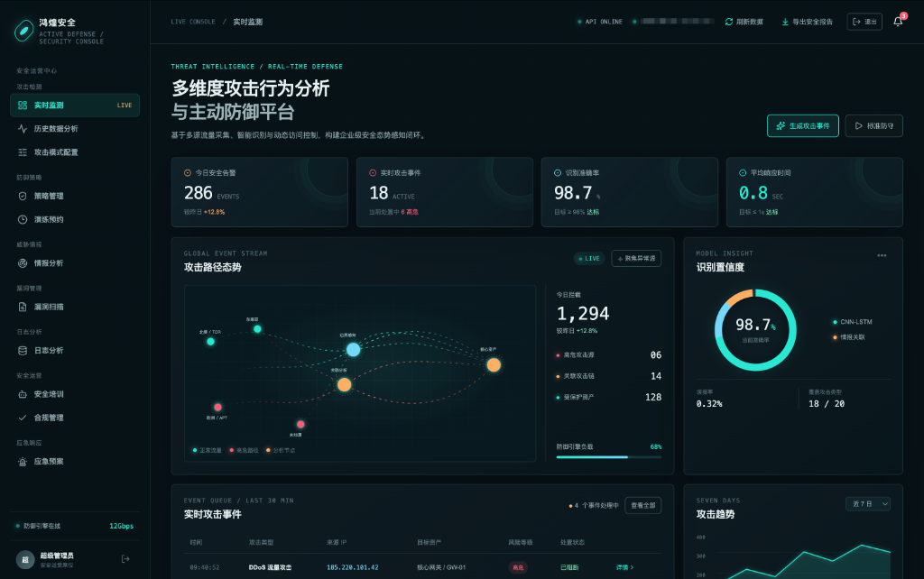
Task: Click the 已阻断 status cell
Action: pos(569,567)
